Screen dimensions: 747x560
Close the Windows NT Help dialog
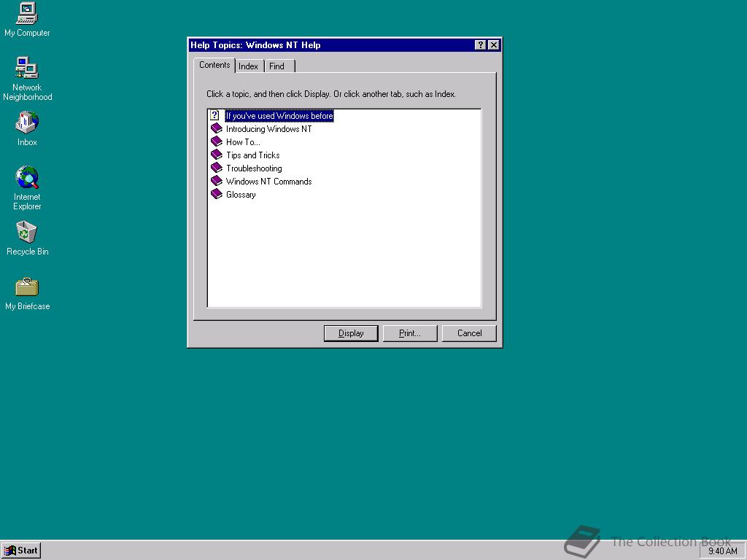click(x=494, y=45)
